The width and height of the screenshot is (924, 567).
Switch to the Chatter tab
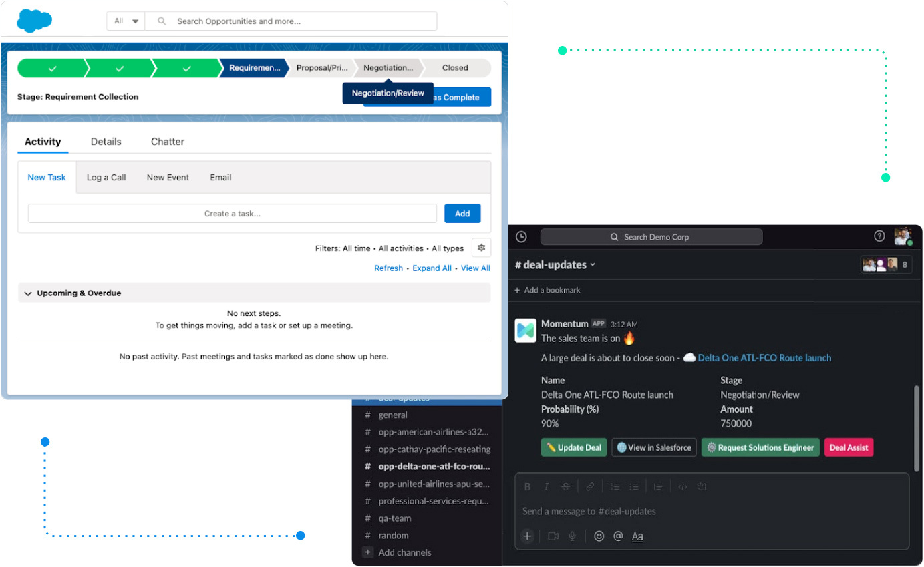tap(168, 142)
